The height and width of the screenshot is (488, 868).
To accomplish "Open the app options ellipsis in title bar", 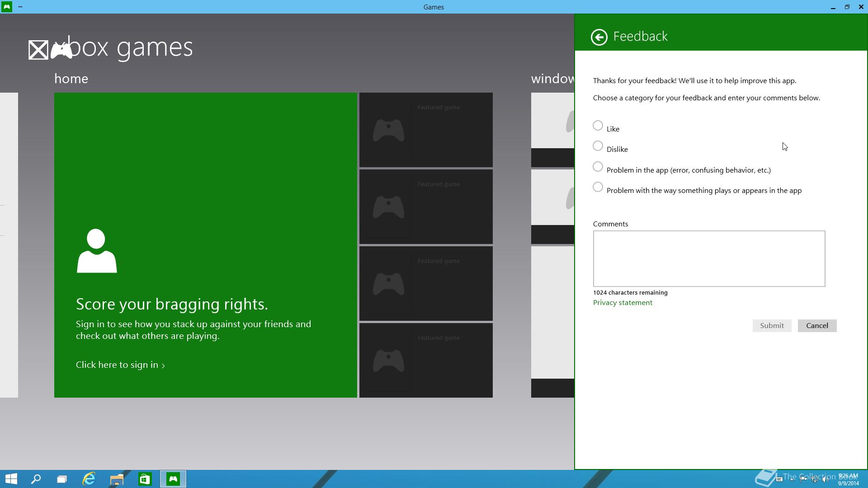I will [x=20, y=7].
